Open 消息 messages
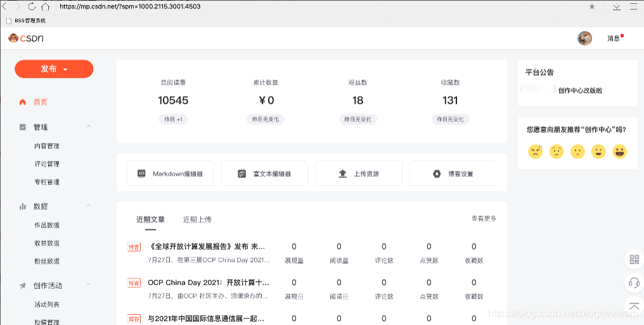This screenshot has height=325, width=644. click(614, 38)
